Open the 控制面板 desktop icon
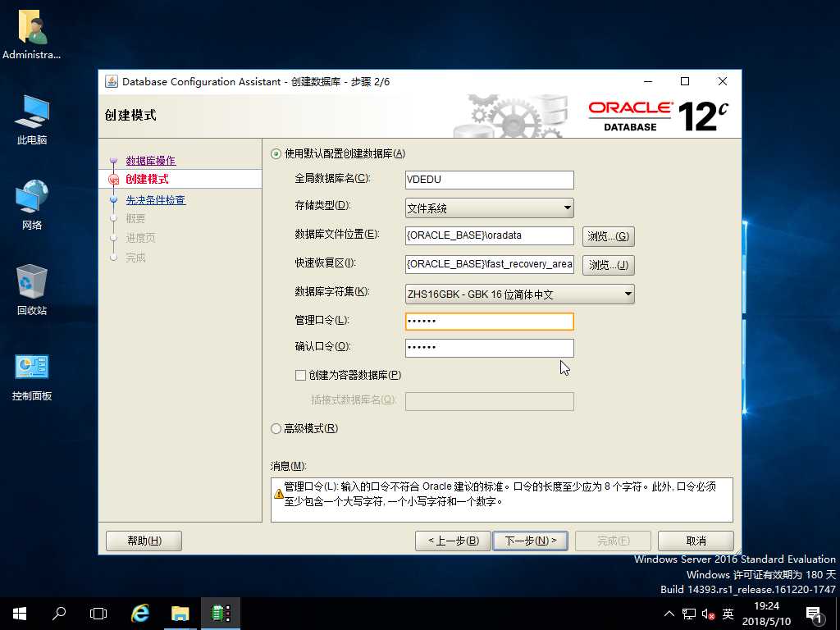The width and height of the screenshot is (840, 630). click(32, 377)
